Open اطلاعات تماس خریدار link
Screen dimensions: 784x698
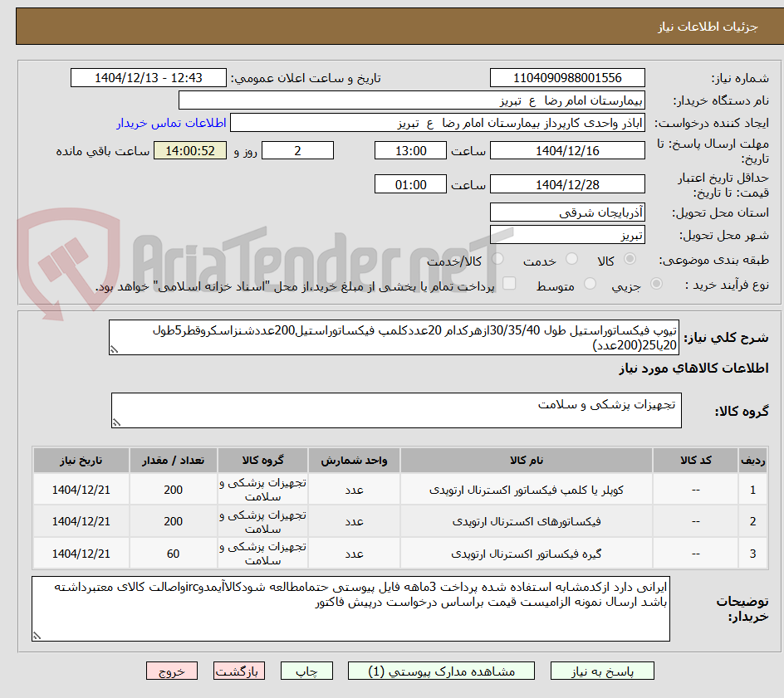171,123
